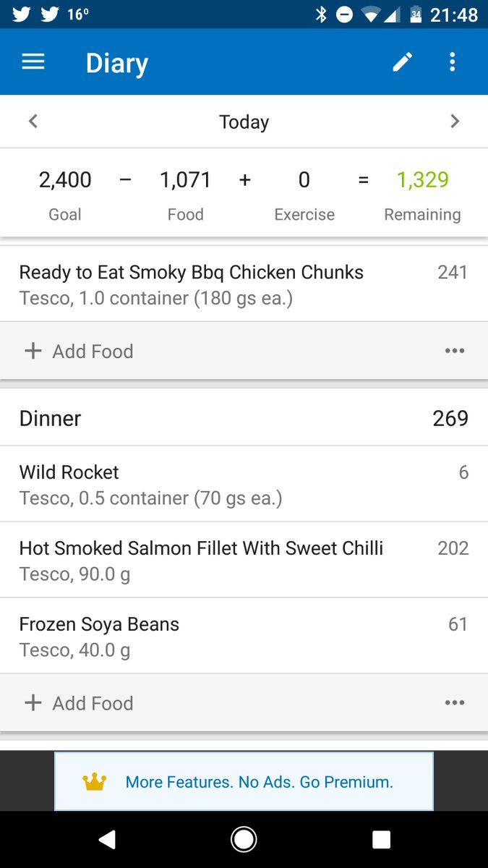Open the Today date picker
The width and height of the screenshot is (488, 868).
click(x=244, y=122)
